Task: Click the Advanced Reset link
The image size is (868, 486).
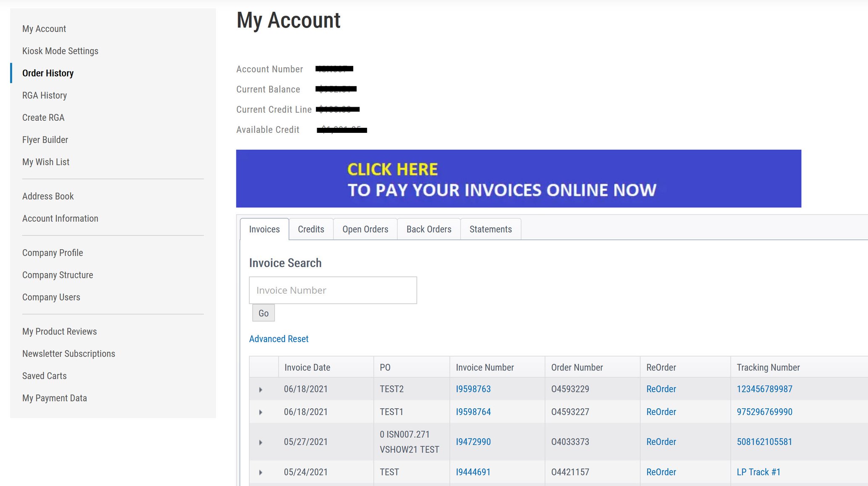Action: pos(279,339)
